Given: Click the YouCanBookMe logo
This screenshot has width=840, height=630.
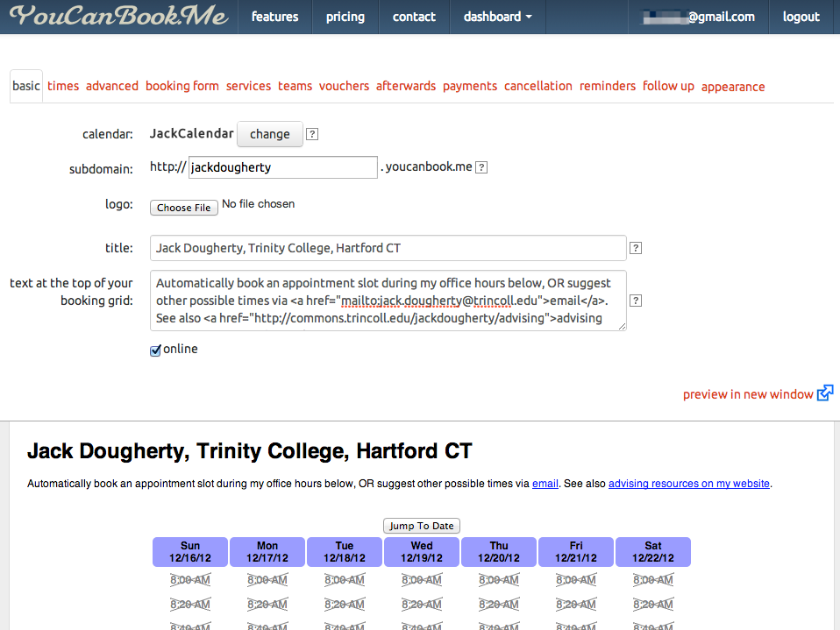Looking at the screenshot, I should tap(118, 16).
